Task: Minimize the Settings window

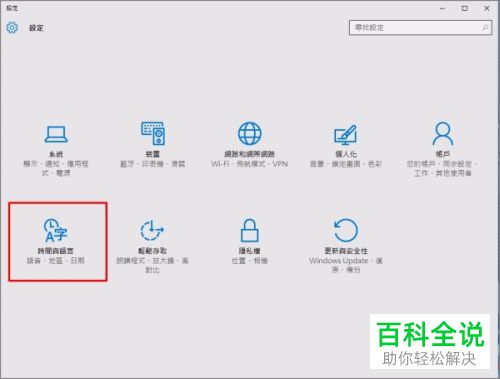Action: click(442, 9)
